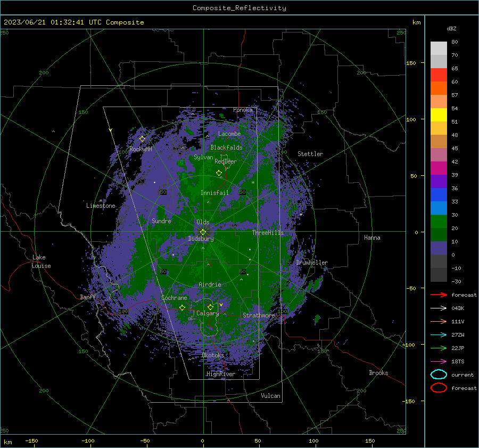Click the ThreeHills city label
The image size is (479, 448).
(268, 233)
